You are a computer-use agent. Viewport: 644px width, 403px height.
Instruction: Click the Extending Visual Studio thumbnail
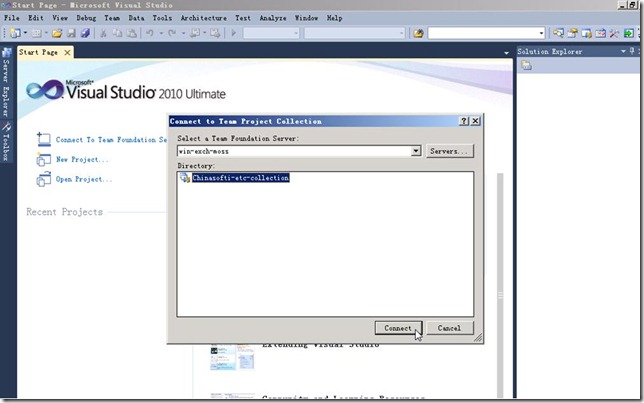(x=232, y=357)
